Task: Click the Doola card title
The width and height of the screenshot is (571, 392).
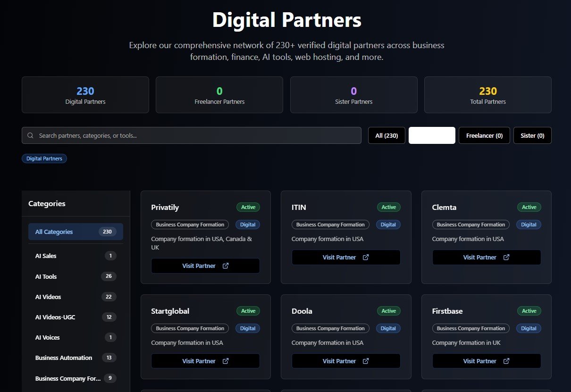Action: 302,311
